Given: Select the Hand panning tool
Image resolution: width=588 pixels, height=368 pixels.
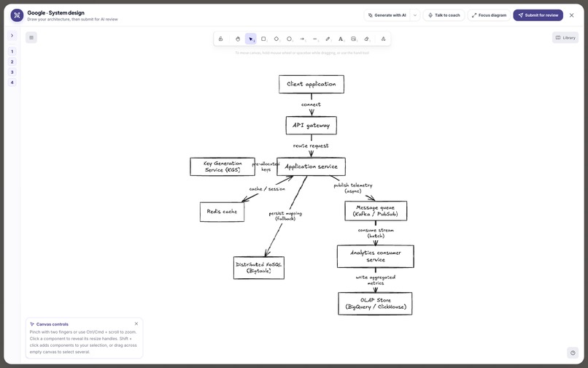Looking at the screenshot, I should [238, 39].
